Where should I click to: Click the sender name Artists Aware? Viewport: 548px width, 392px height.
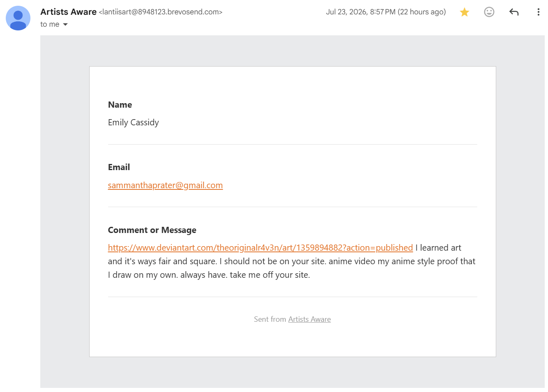point(68,12)
